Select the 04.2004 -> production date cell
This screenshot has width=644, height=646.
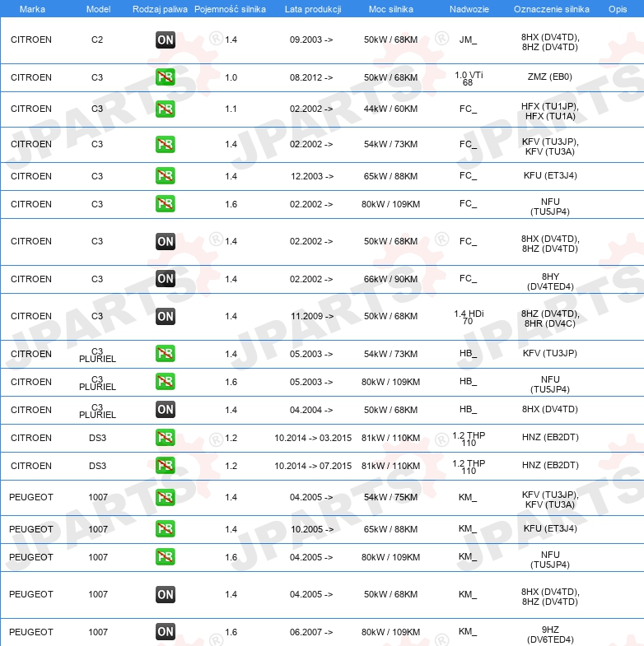point(311,410)
